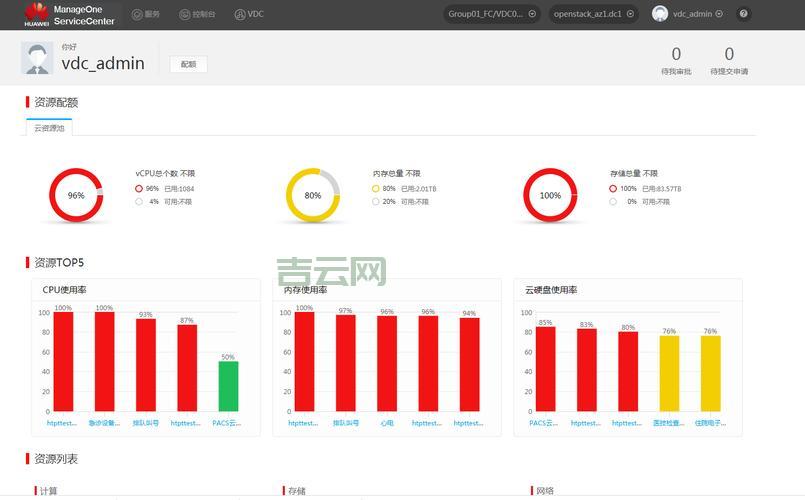Toggle the vCPU 已用 96% legend marker
The image size is (805, 500).
click(x=139, y=188)
